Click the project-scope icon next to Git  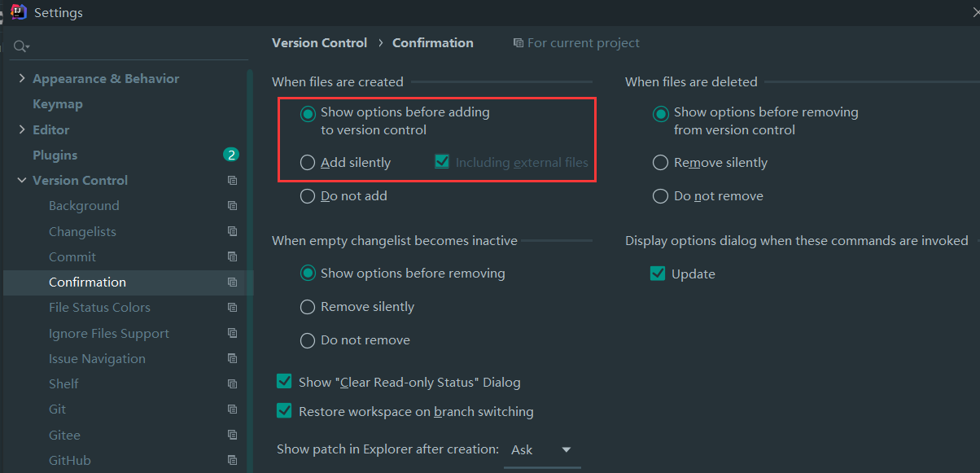coord(233,409)
